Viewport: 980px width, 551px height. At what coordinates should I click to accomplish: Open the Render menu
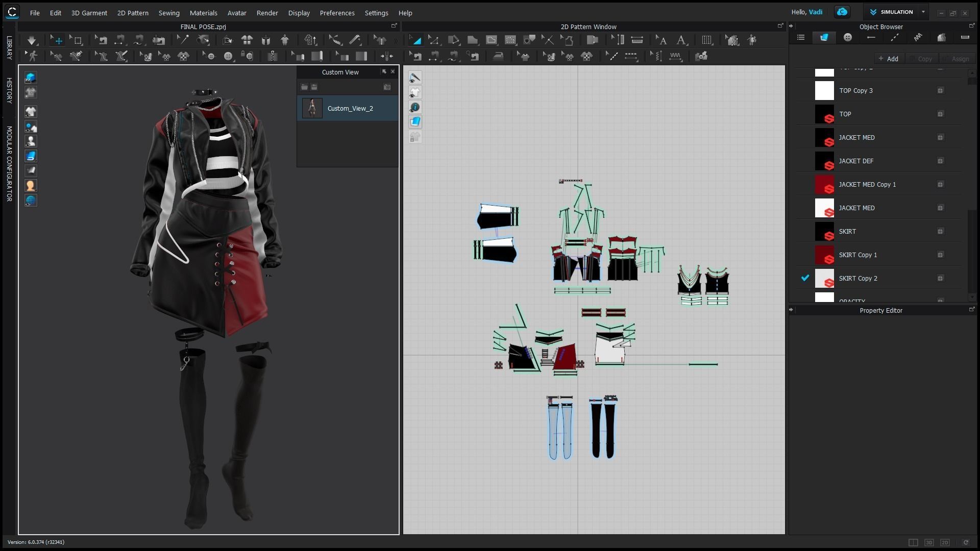click(x=267, y=13)
